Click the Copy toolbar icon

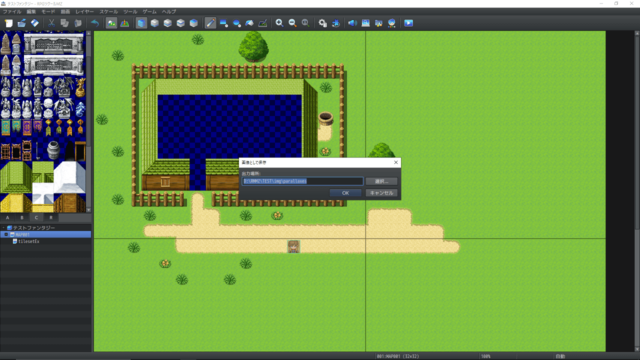click(64, 23)
